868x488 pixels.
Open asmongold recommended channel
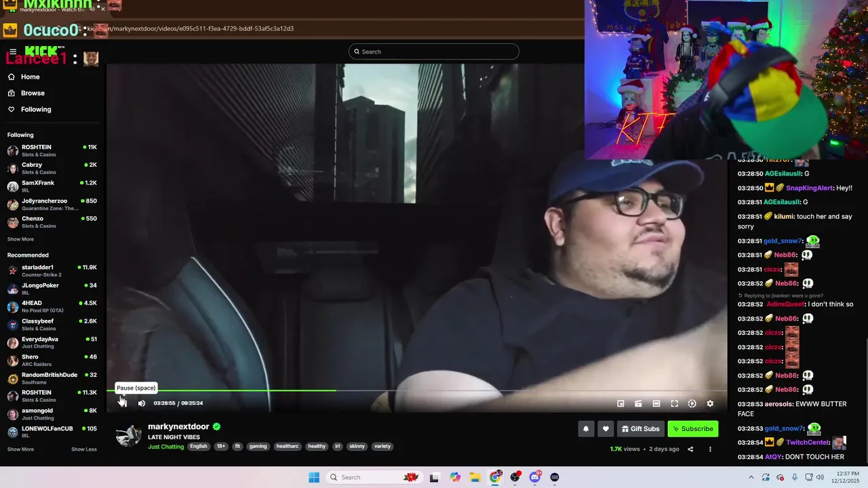(x=52, y=414)
